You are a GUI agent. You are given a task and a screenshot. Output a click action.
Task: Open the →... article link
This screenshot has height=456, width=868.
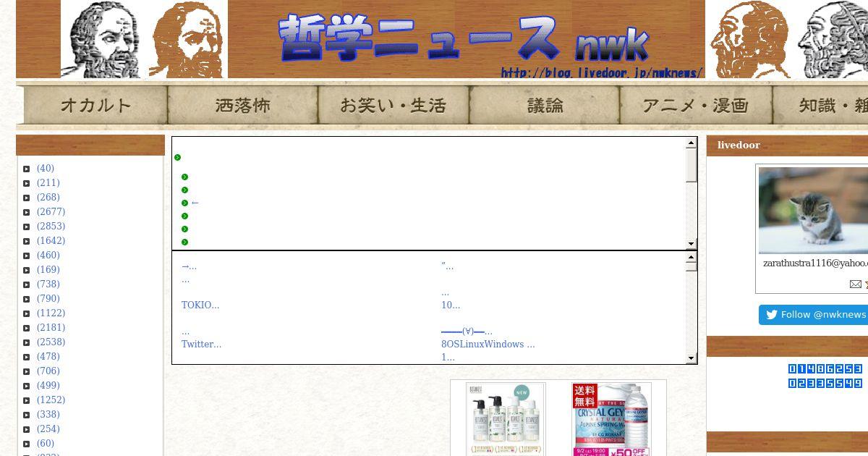[189, 266]
